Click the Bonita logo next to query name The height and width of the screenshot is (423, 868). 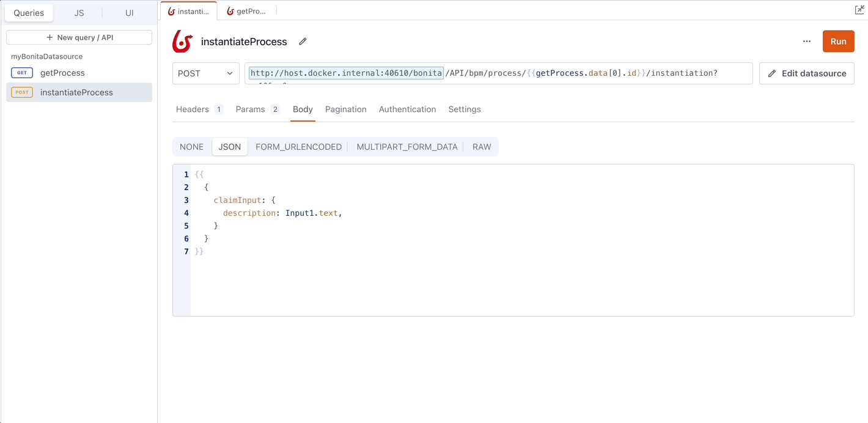click(x=182, y=42)
